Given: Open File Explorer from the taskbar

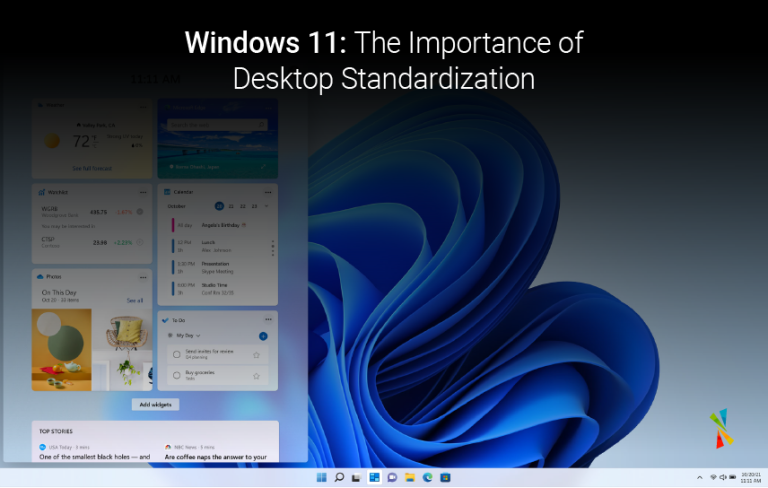Looking at the screenshot, I should (410, 477).
